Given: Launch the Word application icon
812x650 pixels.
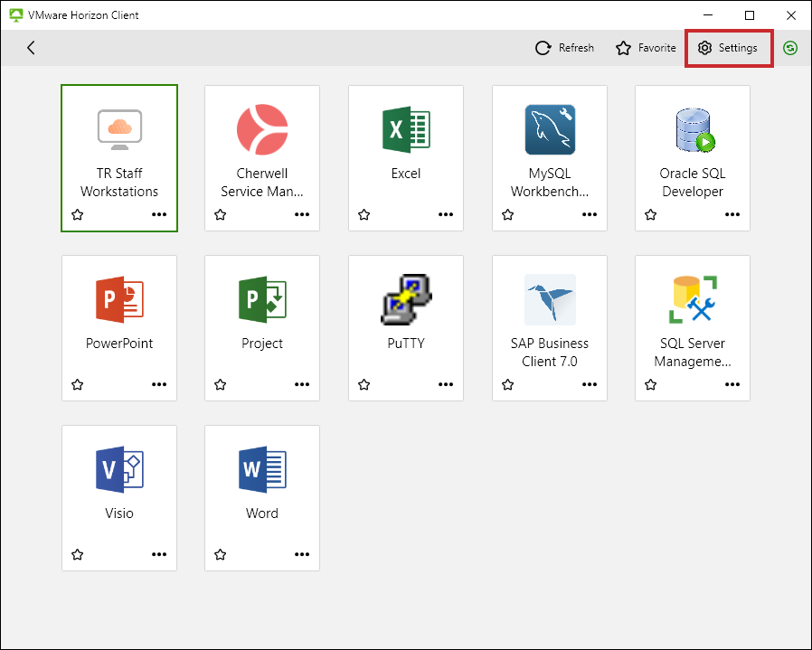Looking at the screenshot, I should [x=262, y=469].
